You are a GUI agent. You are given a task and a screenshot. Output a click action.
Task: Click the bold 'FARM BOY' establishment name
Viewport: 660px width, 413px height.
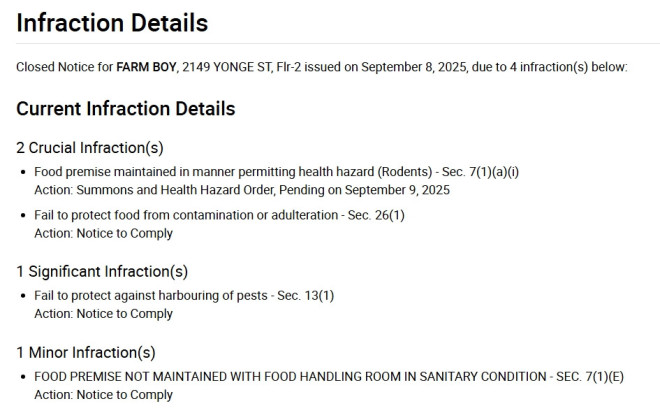[x=146, y=67]
